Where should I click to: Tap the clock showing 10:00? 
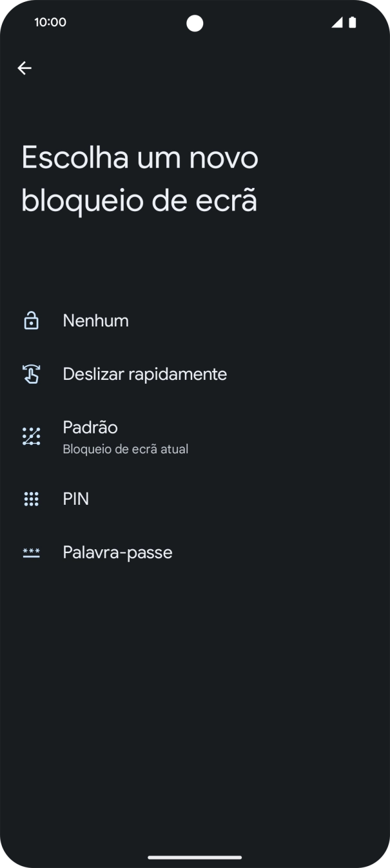pyautogui.click(x=50, y=21)
